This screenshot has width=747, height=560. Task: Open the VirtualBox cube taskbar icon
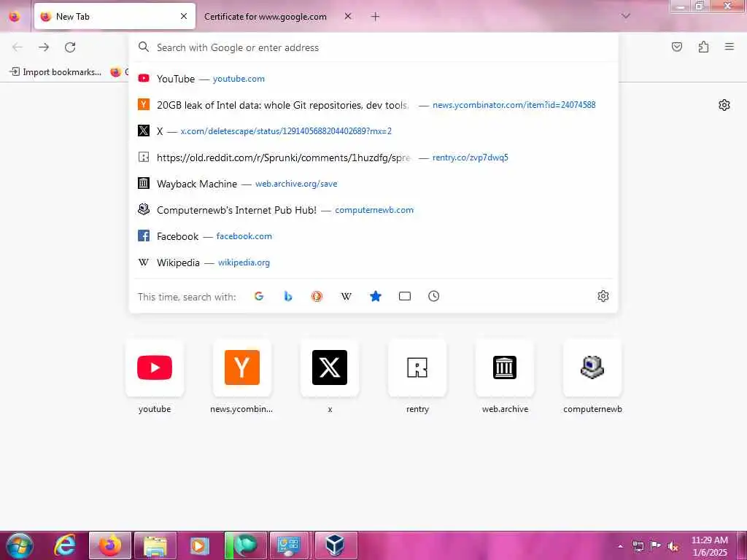tap(336, 545)
